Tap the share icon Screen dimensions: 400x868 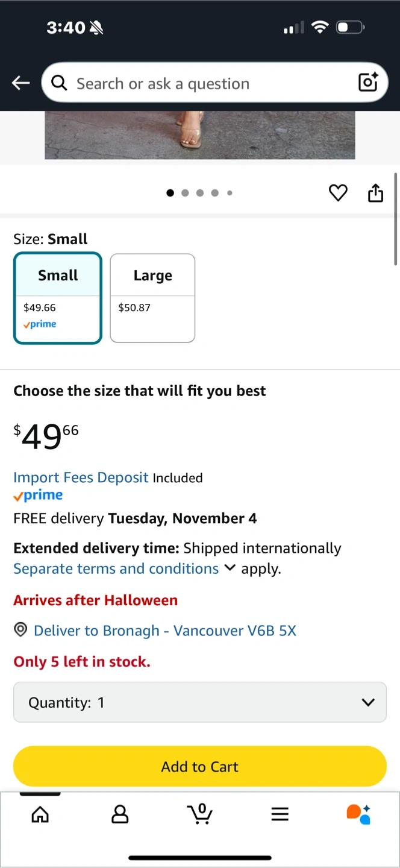point(375,193)
